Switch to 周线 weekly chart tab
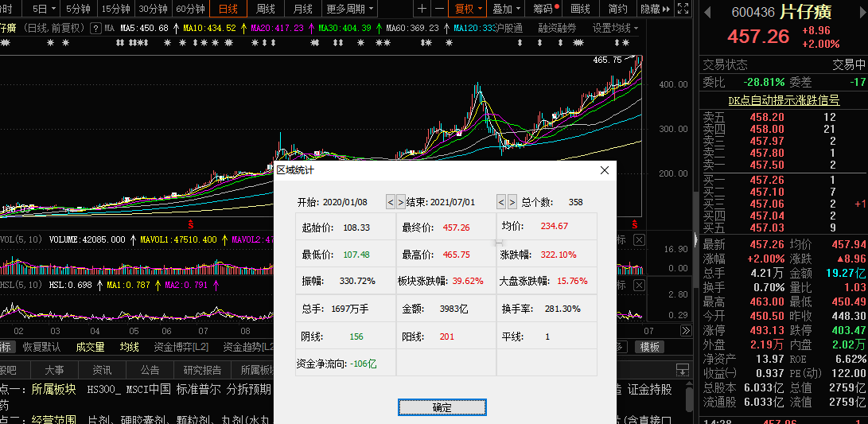The image size is (868, 424). pos(266,9)
